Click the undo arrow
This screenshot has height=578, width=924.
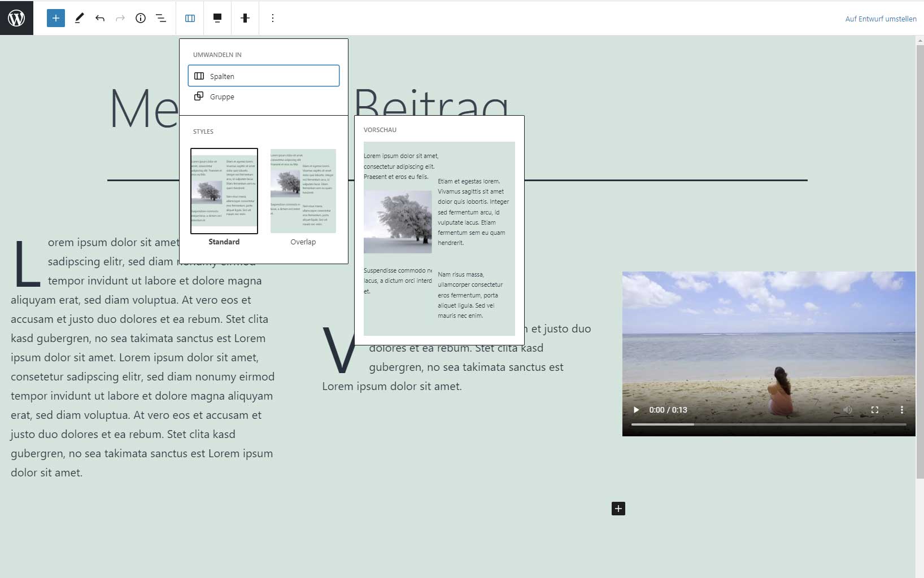[x=100, y=18]
